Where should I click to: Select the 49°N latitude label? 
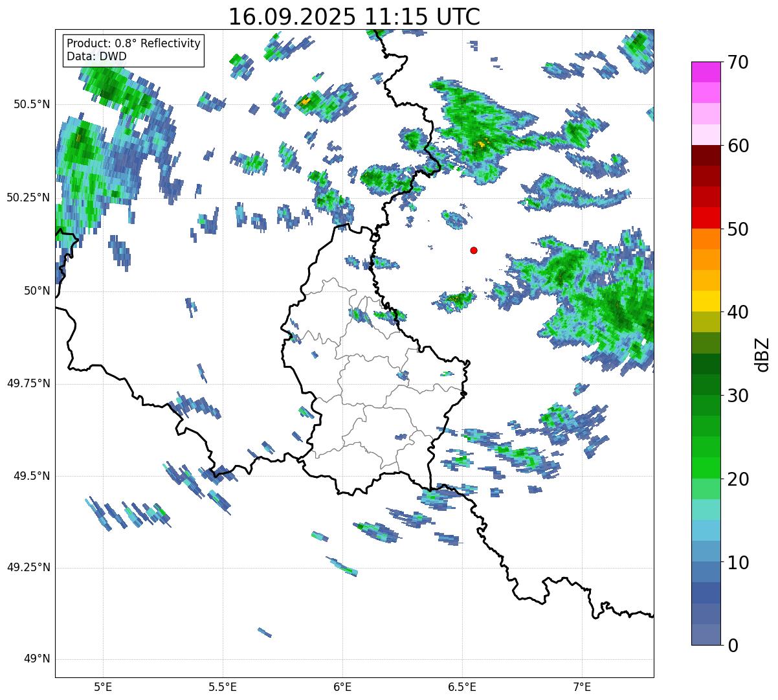tap(36, 659)
